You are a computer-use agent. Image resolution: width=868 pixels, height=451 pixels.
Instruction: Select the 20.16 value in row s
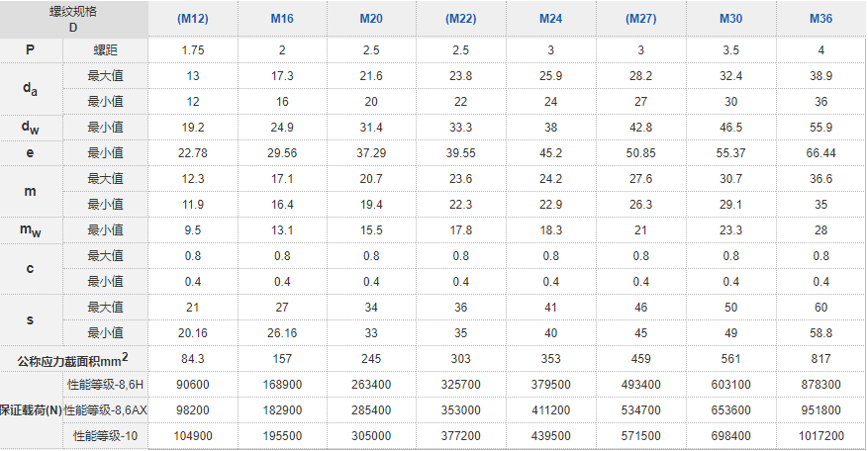click(x=193, y=332)
